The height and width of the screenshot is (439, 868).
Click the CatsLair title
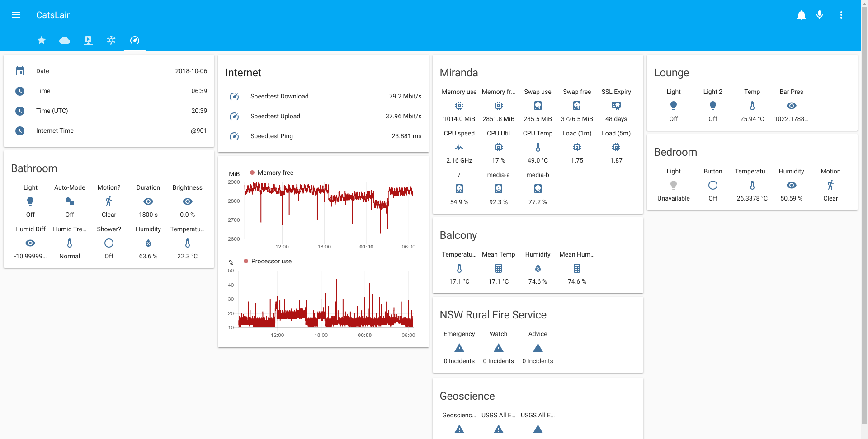tap(53, 15)
